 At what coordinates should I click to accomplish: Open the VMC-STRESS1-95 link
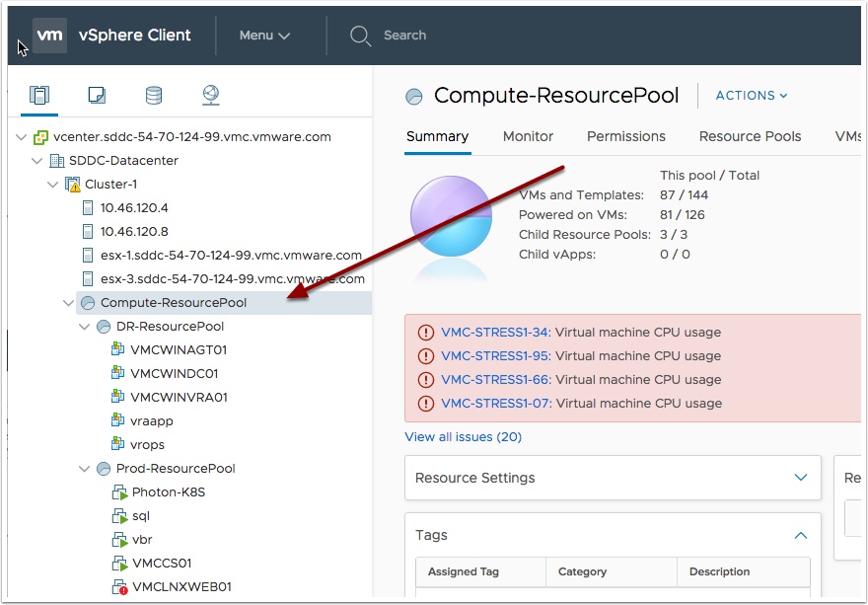[495, 356]
